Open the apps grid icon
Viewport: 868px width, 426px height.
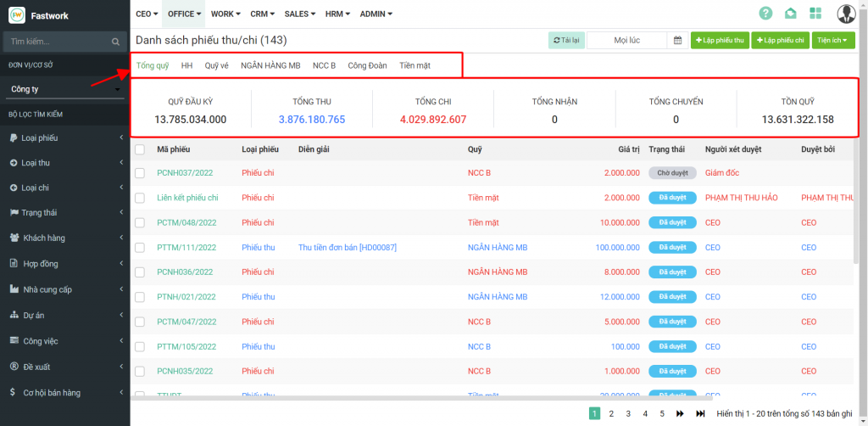tap(815, 14)
